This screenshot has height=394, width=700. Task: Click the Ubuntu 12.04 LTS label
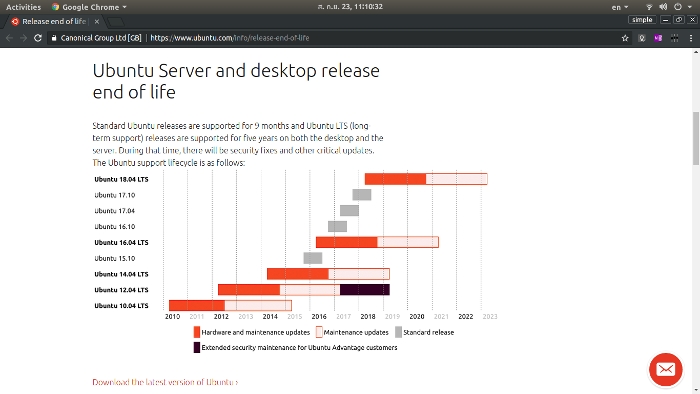tap(121, 290)
